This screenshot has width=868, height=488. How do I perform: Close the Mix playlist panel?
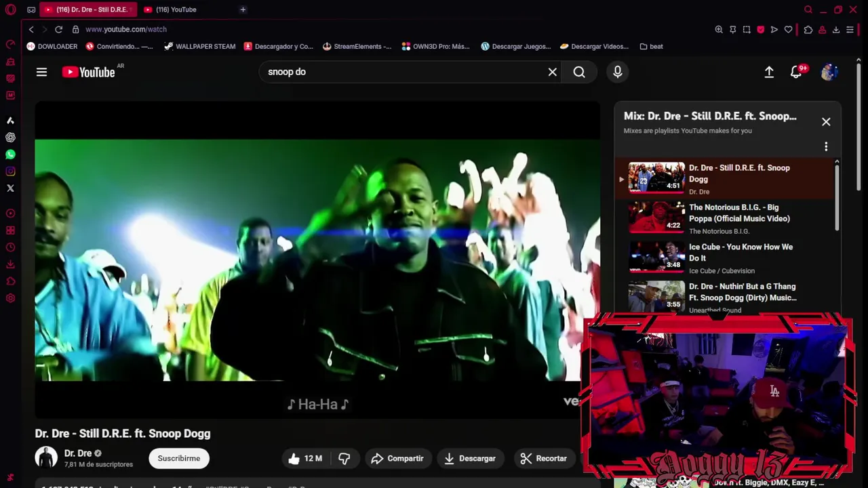click(x=826, y=121)
